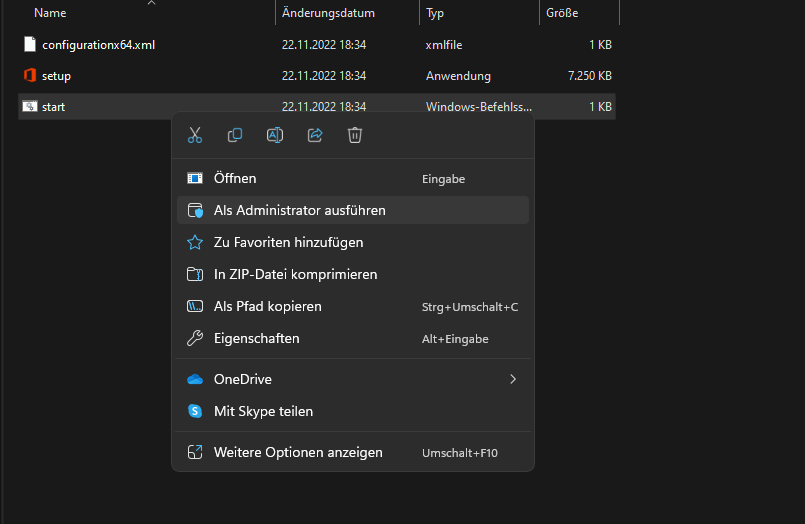
Task: Select Als Administrator ausführen
Action: [x=299, y=210]
